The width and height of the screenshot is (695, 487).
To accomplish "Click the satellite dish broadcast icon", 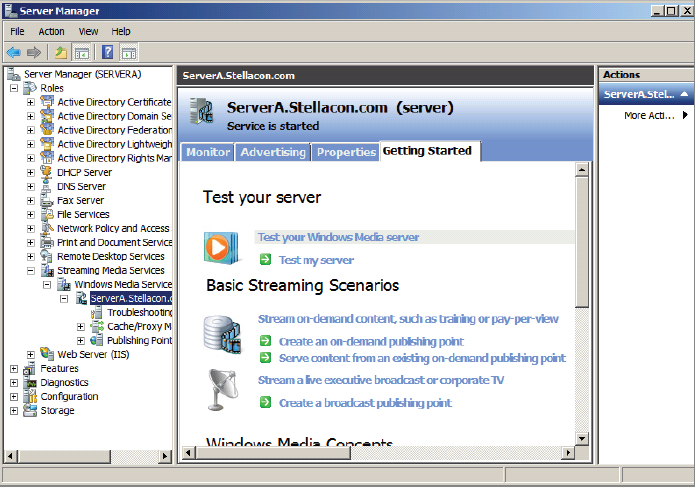I will (x=223, y=390).
